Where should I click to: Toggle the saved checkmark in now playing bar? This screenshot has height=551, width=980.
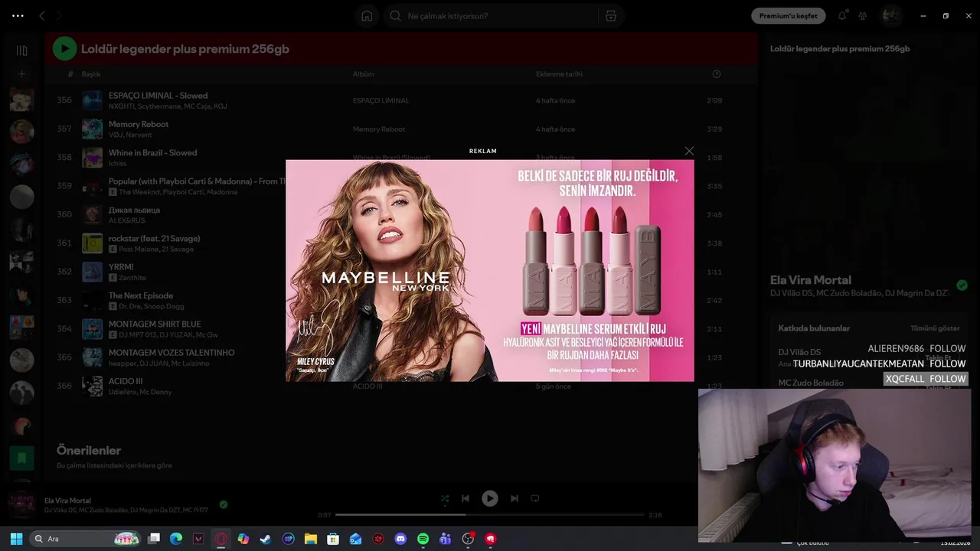tap(224, 504)
